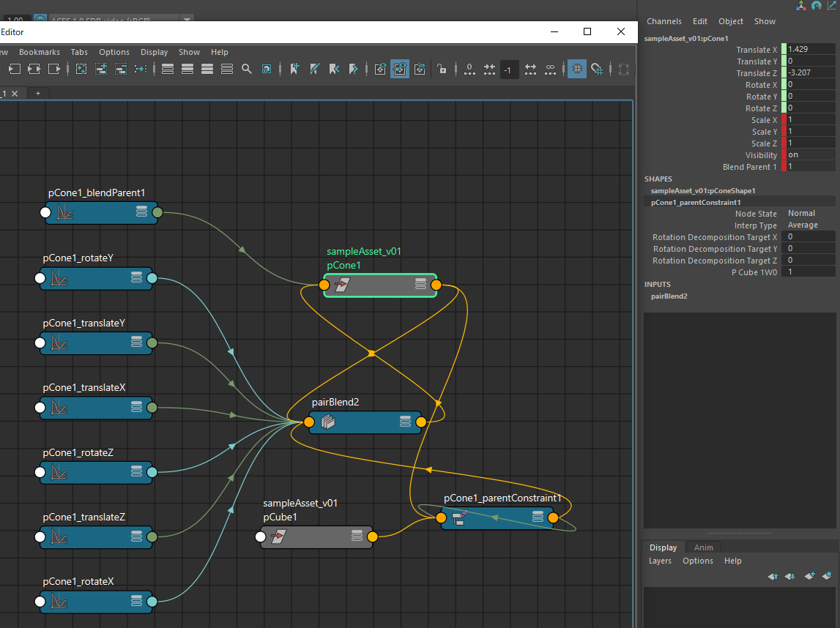Click the green Translate X key swatch
Viewport: 840px width, 628px height.
click(784, 50)
